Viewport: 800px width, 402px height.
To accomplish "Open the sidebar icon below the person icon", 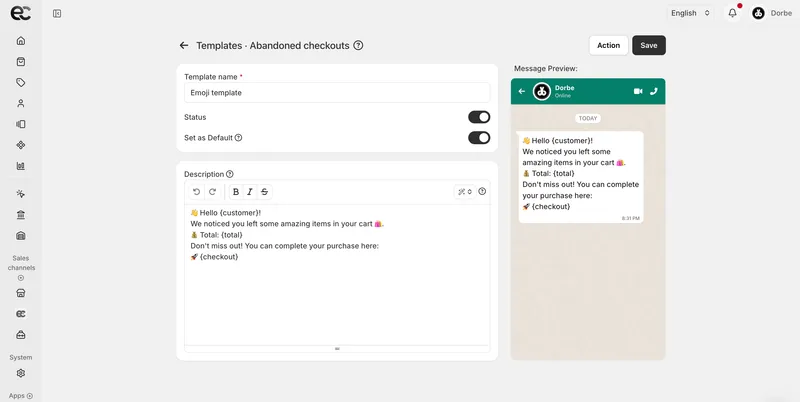I will [20, 124].
